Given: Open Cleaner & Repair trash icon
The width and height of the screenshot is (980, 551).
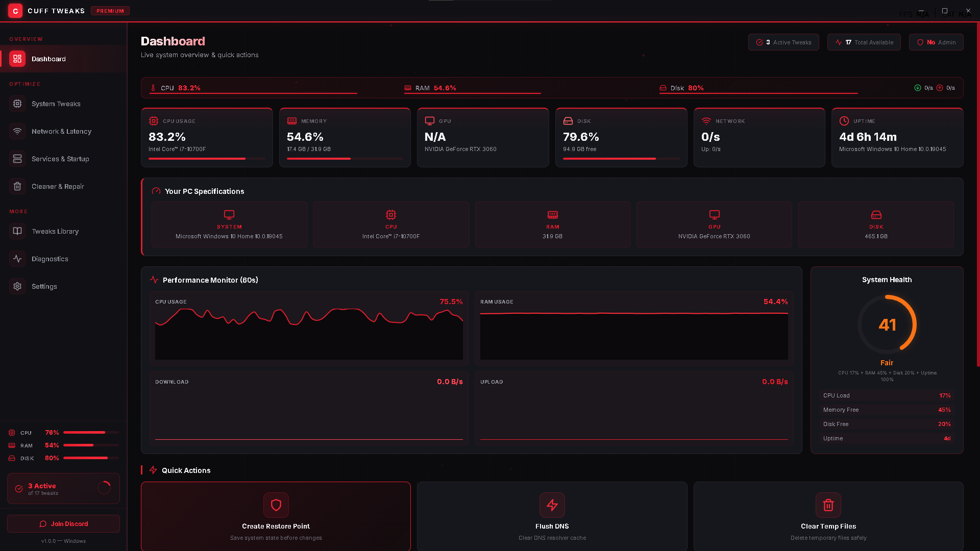Looking at the screenshot, I should pyautogui.click(x=17, y=186).
